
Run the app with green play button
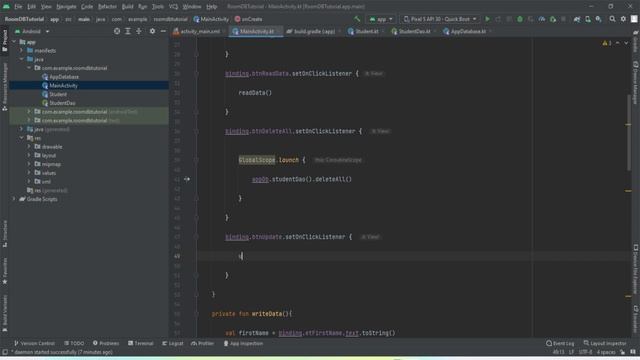coord(487,19)
